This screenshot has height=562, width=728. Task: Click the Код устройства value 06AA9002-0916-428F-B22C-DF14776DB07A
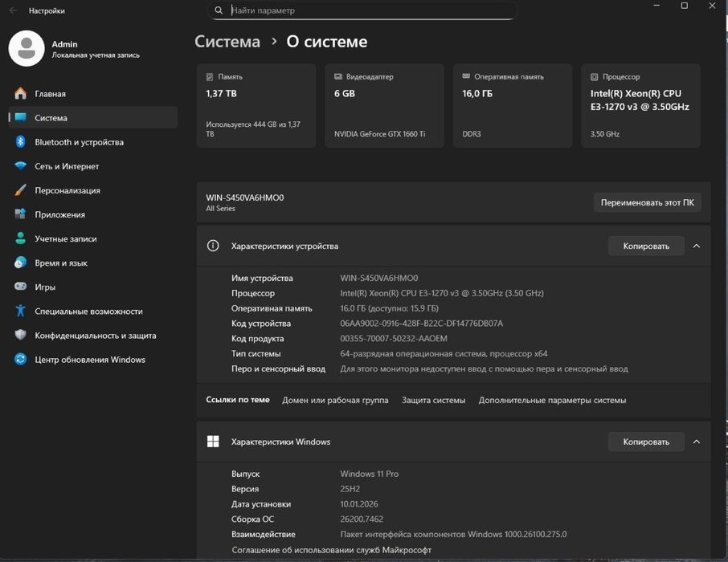(421, 324)
